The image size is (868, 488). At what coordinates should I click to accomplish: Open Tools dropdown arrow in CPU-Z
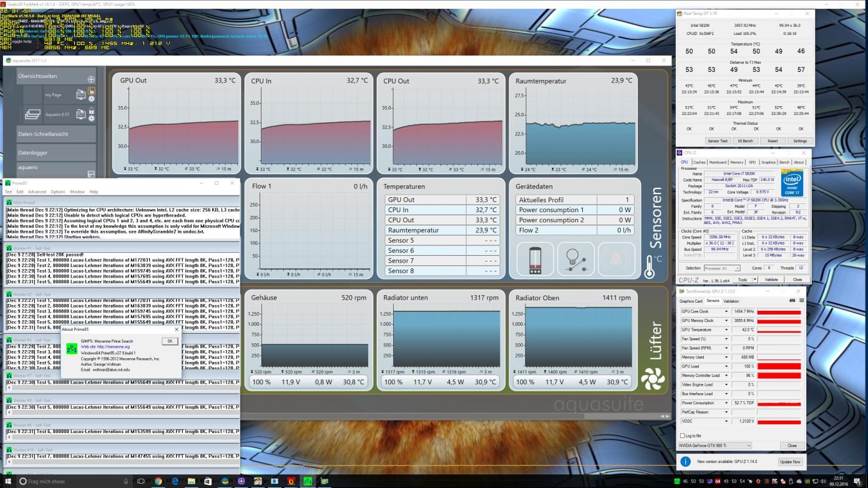coord(755,280)
